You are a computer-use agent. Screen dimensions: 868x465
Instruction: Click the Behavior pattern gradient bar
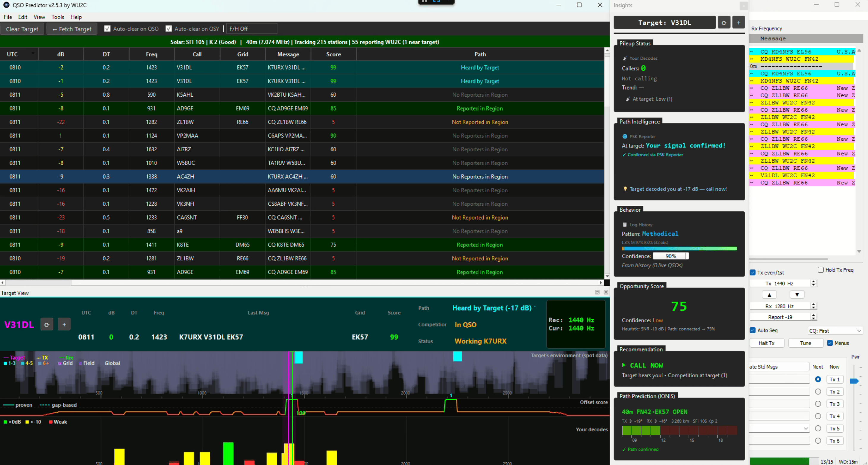(x=679, y=249)
